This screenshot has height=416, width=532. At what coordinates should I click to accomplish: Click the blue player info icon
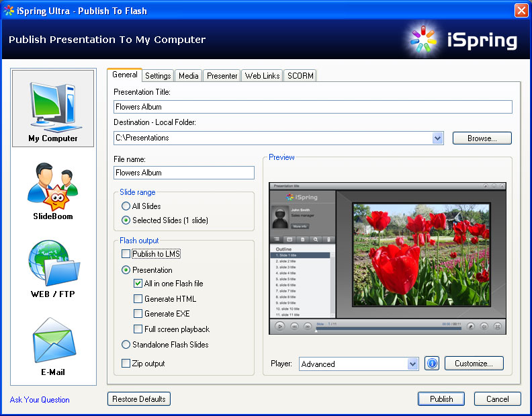click(x=431, y=364)
